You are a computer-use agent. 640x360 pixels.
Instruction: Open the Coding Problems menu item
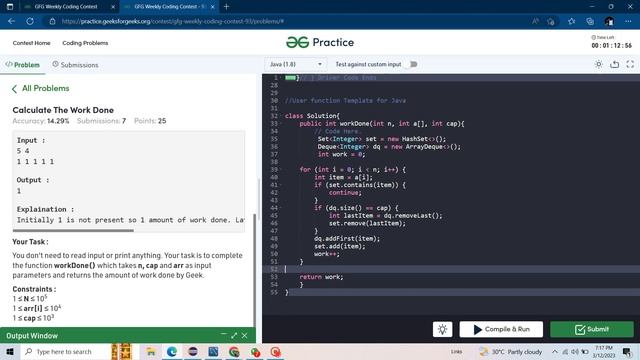pyautogui.click(x=85, y=43)
